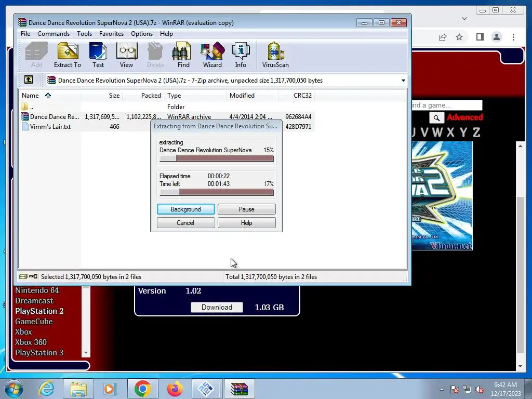532x399 pixels.
Task: Open Windows Explorer taskbar folder
Action: 78,389
